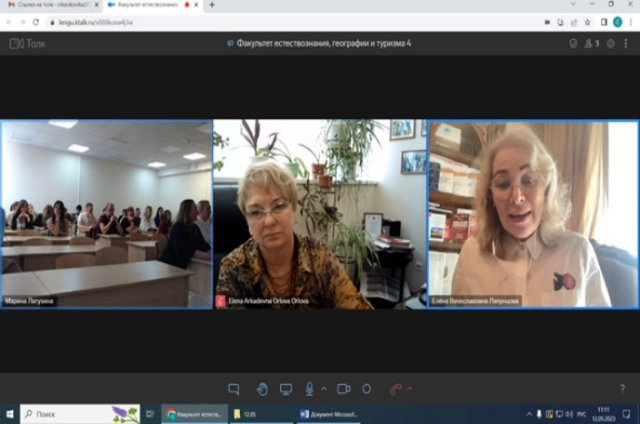The height and width of the screenshot is (424, 640).
Task: Toggle the microphone mute button
Action: click(x=309, y=389)
